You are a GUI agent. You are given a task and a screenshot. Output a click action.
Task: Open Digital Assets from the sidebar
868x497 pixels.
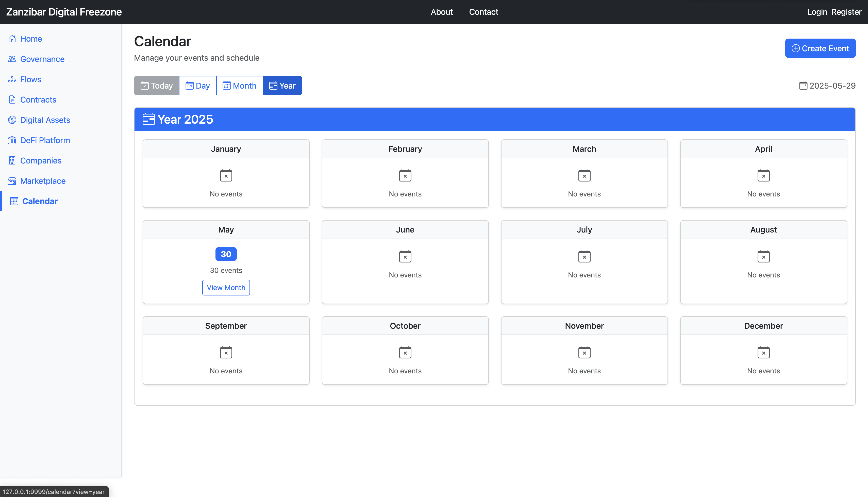45,120
